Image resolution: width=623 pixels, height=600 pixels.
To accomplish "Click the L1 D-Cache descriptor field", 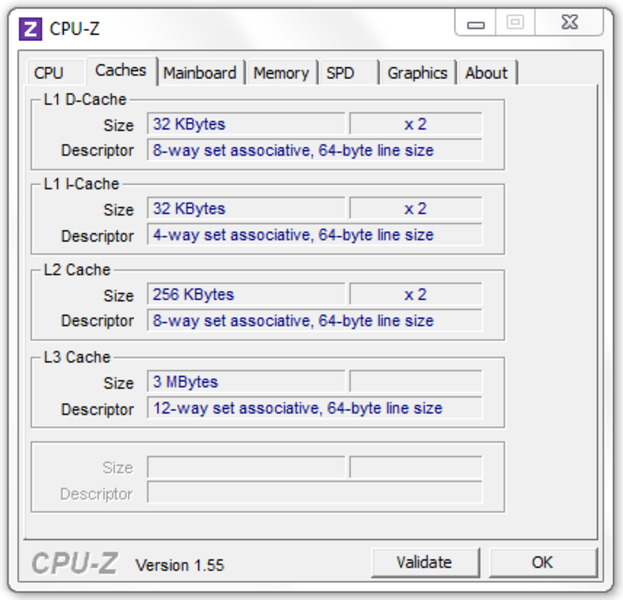I will pos(315,150).
